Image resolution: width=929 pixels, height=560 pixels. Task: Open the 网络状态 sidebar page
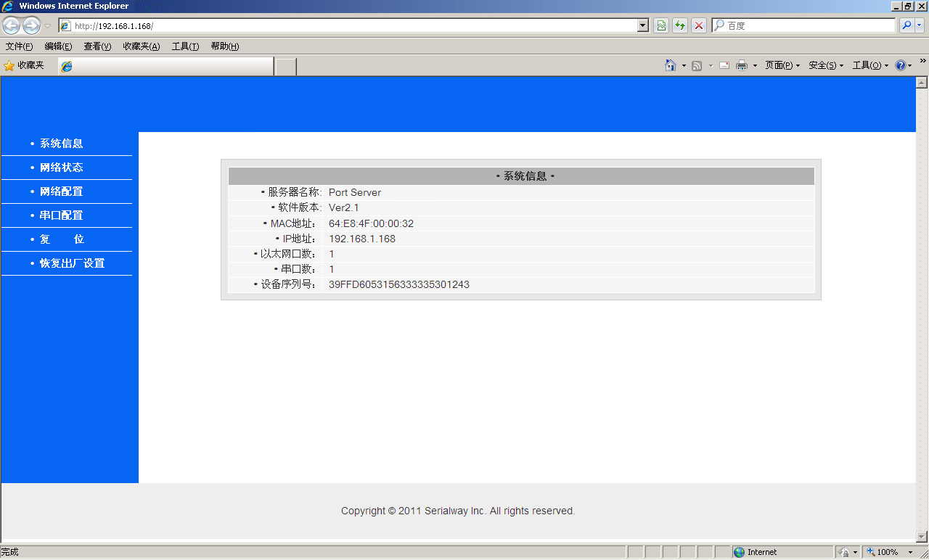62,168
